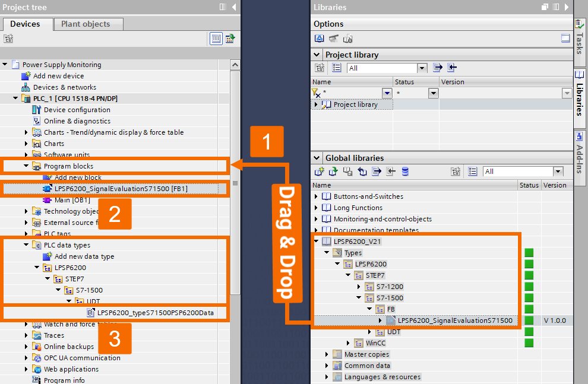Open Devices & networks

point(65,87)
